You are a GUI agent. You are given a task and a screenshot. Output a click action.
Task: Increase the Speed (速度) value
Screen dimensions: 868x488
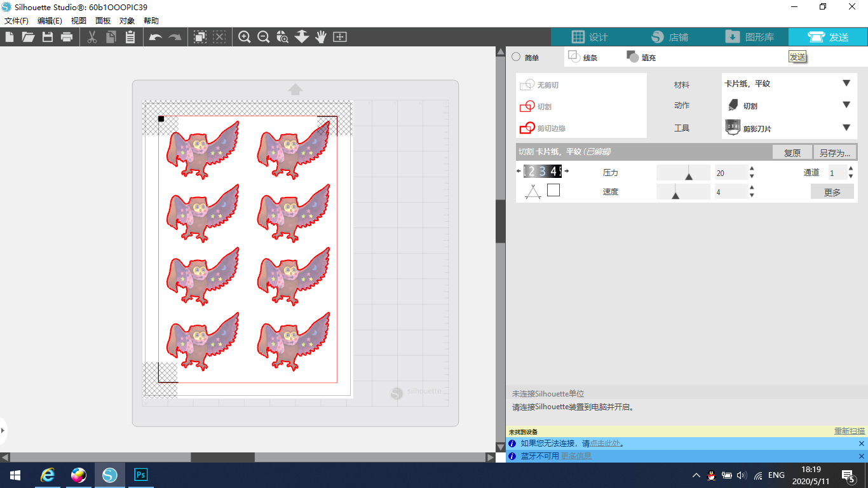point(752,187)
